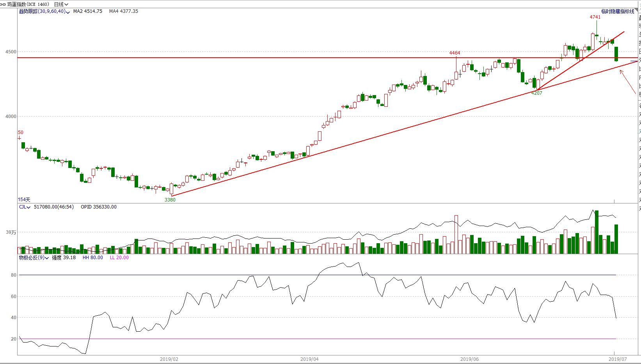Open the 日线 period dropdown
The height and width of the screenshot is (364, 641).
click(x=61, y=4)
